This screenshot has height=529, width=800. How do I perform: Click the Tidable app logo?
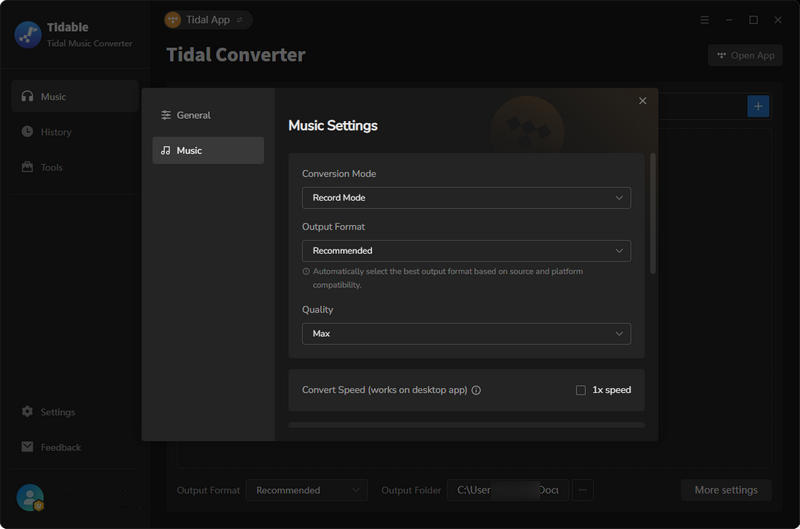(x=28, y=35)
